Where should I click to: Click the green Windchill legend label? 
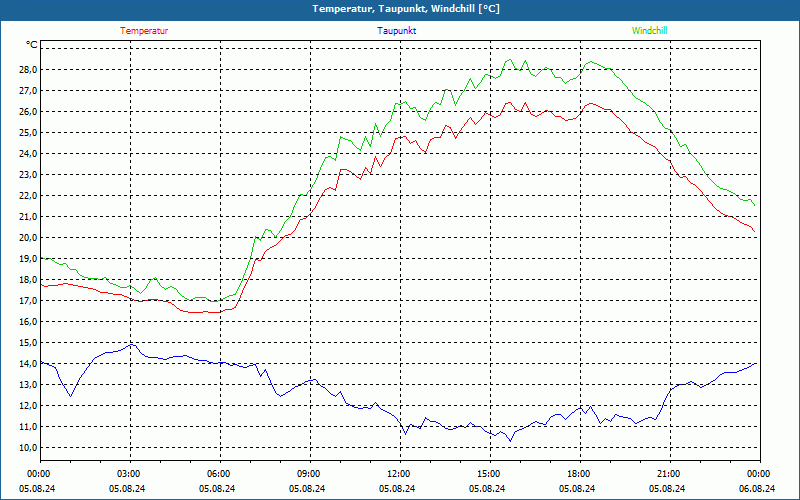649,31
